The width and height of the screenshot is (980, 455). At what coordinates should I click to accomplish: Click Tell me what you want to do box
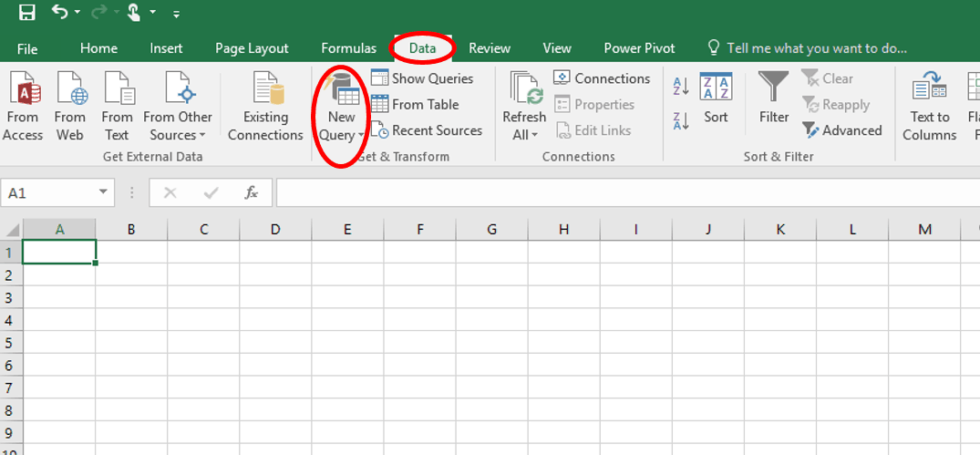tap(806, 48)
